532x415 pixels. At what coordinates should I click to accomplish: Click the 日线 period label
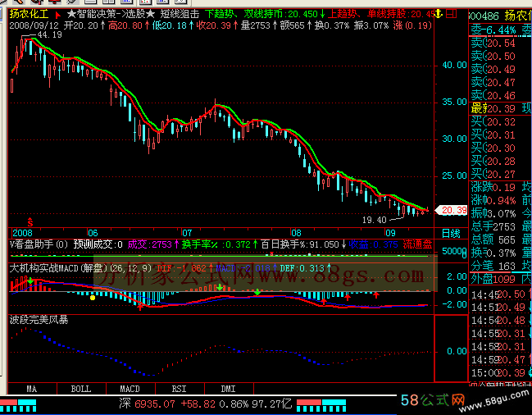[x=451, y=234]
